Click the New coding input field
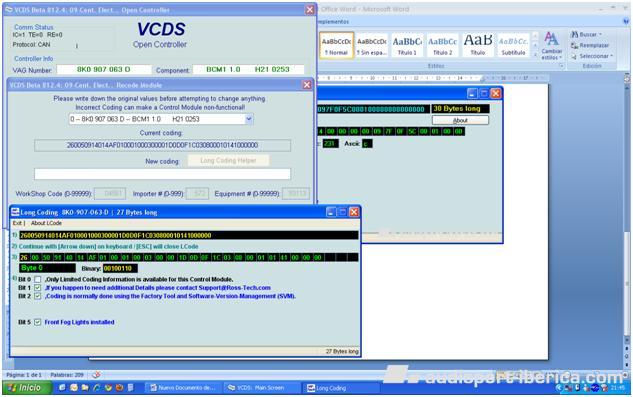Image resolution: width=633 pixels, height=397 pixels. tap(162, 174)
